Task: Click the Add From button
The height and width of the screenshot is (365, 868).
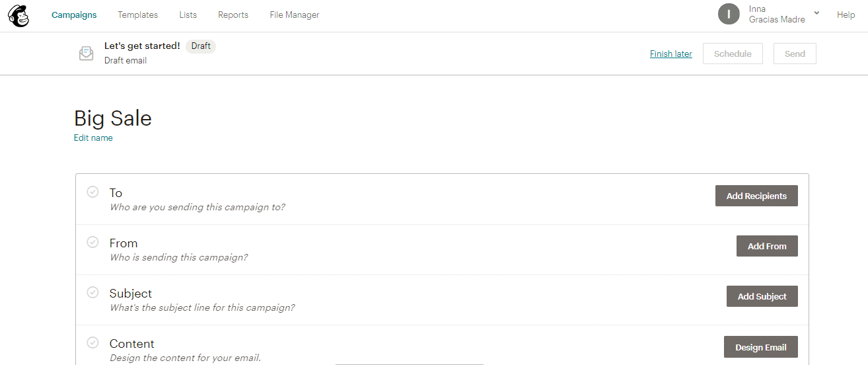Action: 767,246
